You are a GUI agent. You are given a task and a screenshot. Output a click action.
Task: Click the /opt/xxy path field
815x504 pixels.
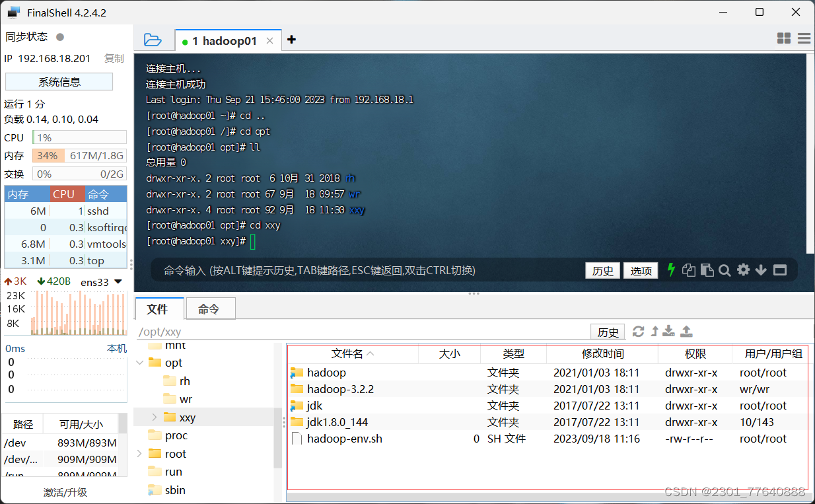[x=362, y=332]
